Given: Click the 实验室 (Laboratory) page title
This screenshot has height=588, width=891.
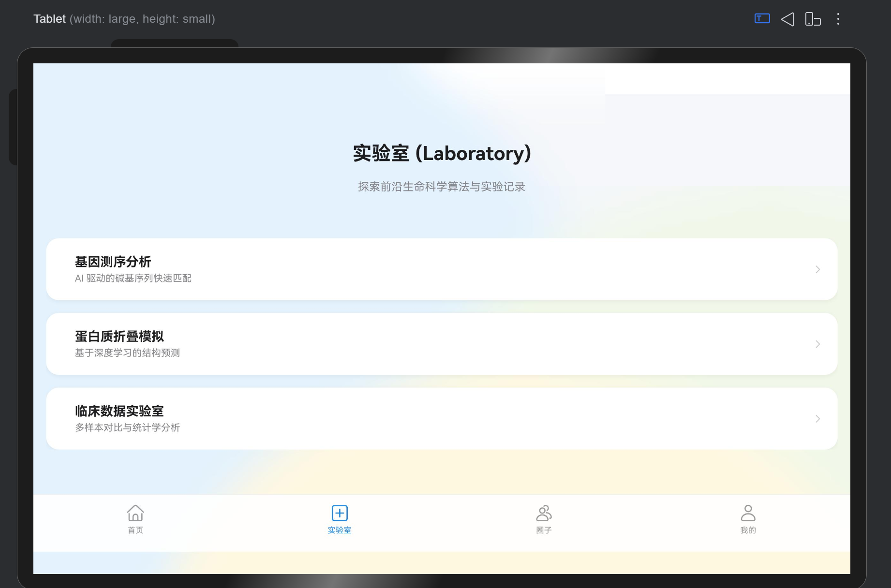Looking at the screenshot, I should point(441,153).
